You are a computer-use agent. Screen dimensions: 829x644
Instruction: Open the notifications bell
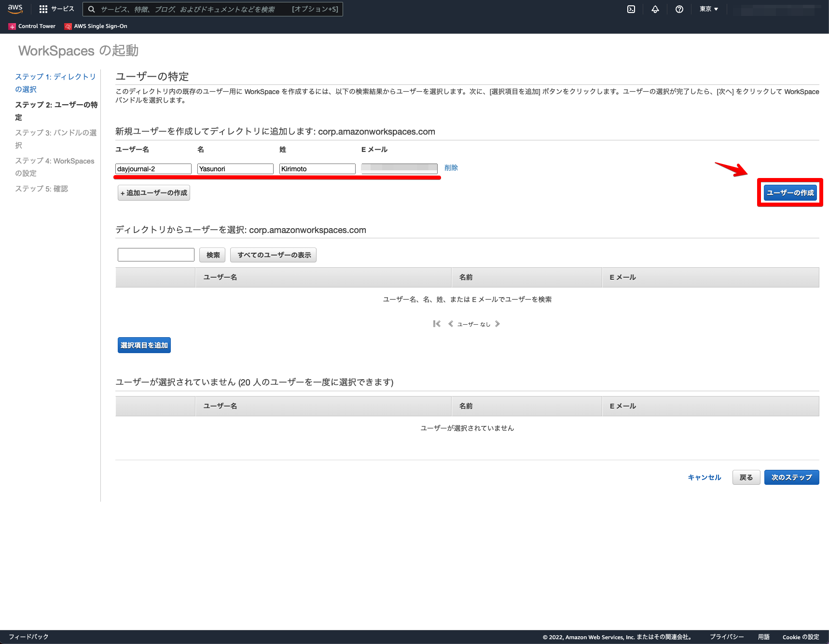[655, 9]
